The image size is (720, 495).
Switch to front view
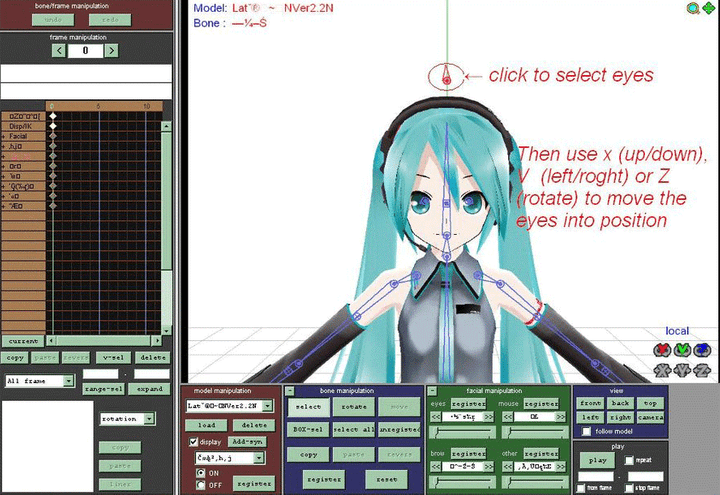pos(591,403)
